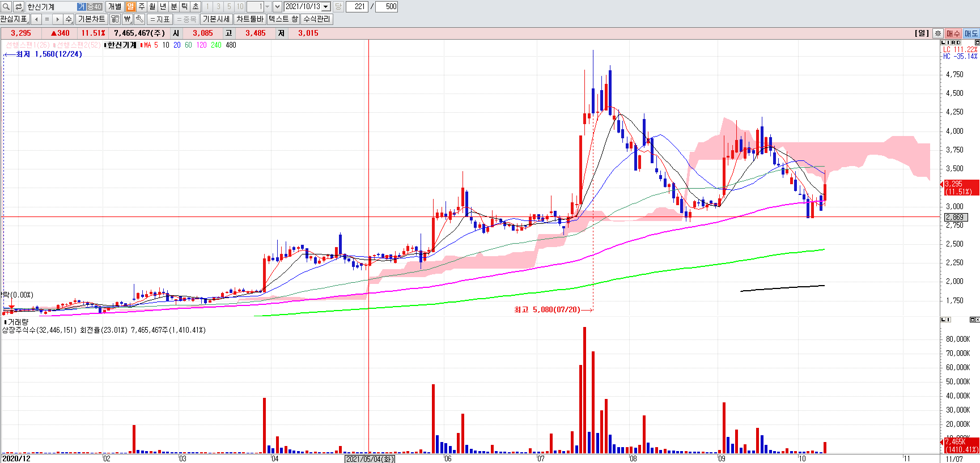Click the 증40 margin badge
980x463 pixels.
(94, 7)
